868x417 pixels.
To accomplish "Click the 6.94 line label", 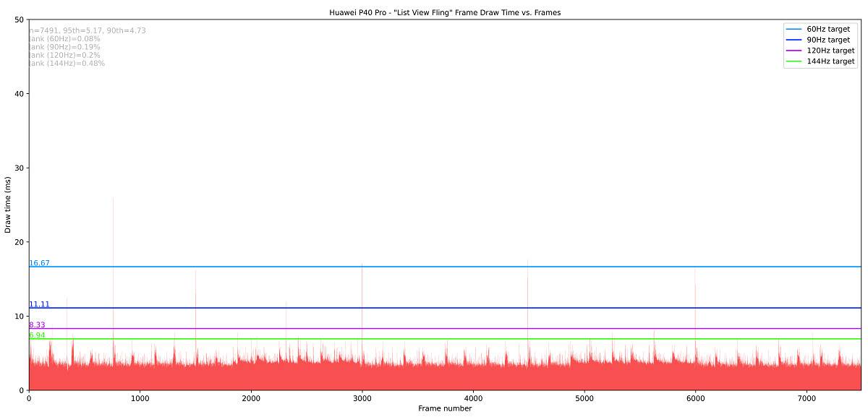I will pos(37,335).
